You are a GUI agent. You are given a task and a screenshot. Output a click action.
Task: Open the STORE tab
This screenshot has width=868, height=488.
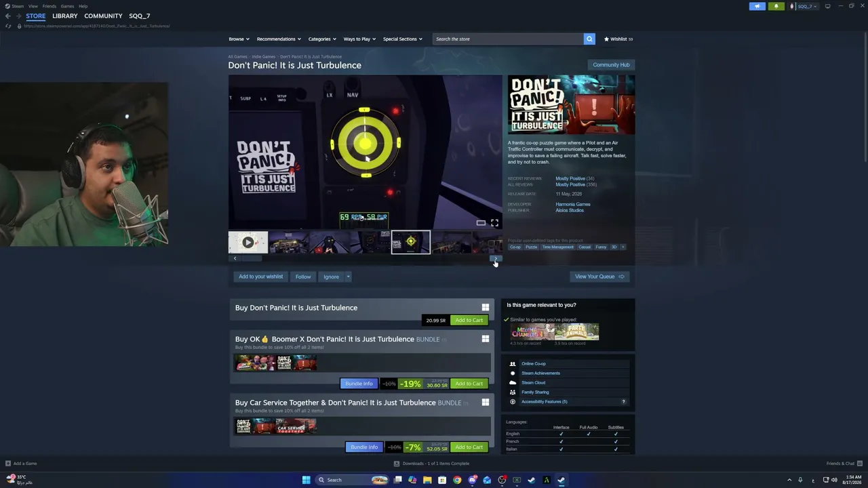click(36, 16)
